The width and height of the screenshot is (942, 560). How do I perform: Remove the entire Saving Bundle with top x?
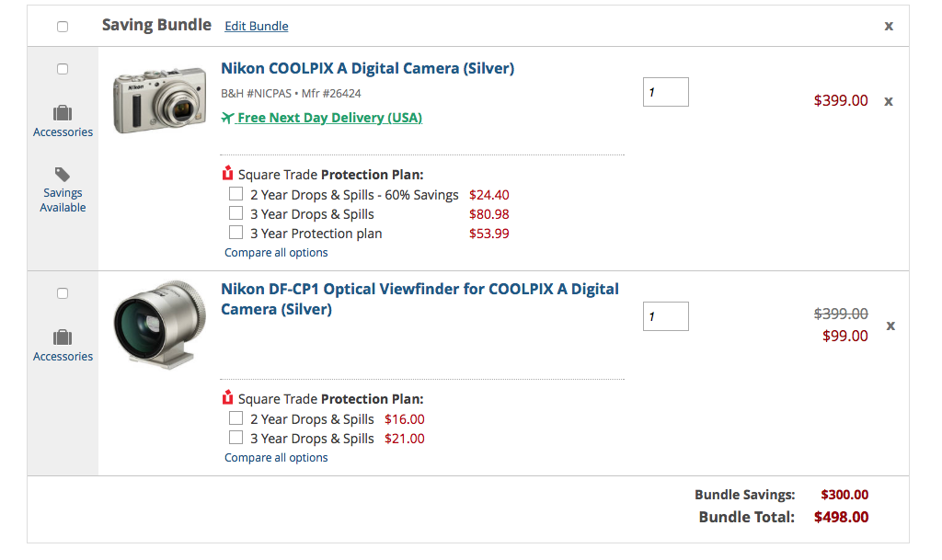[889, 26]
